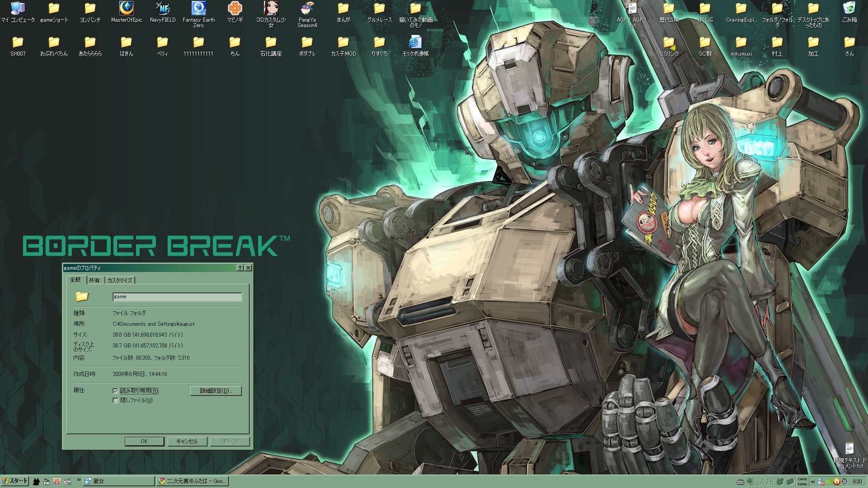The height and width of the screenshot is (488, 868).
Task: Switch to 蔵女 taskbar window
Action: (x=119, y=482)
